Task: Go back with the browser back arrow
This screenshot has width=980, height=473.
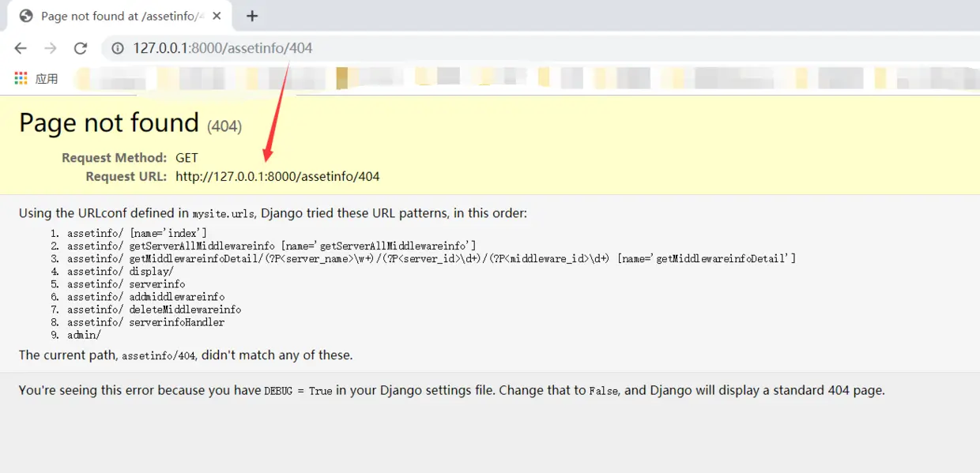Action: click(21, 48)
